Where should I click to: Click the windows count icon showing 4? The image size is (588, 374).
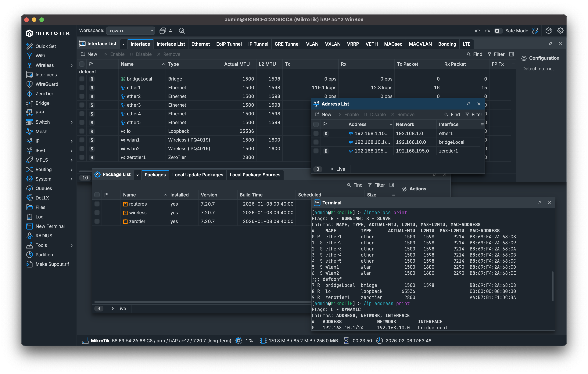tap(163, 31)
